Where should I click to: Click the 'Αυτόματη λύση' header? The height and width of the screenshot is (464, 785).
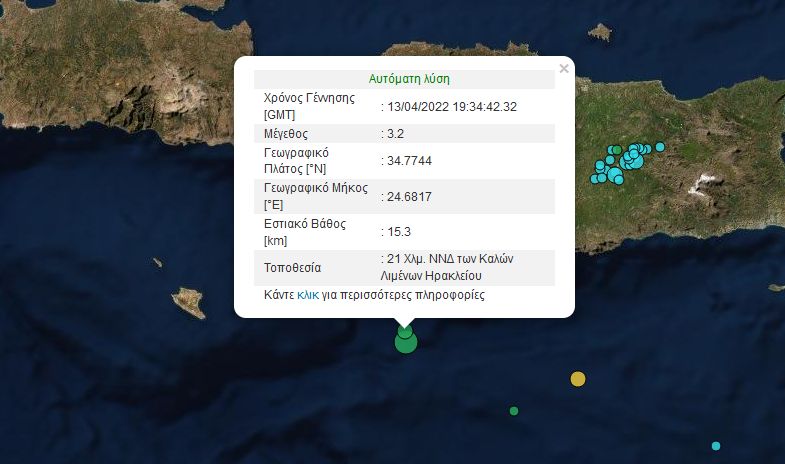(409, 79)
